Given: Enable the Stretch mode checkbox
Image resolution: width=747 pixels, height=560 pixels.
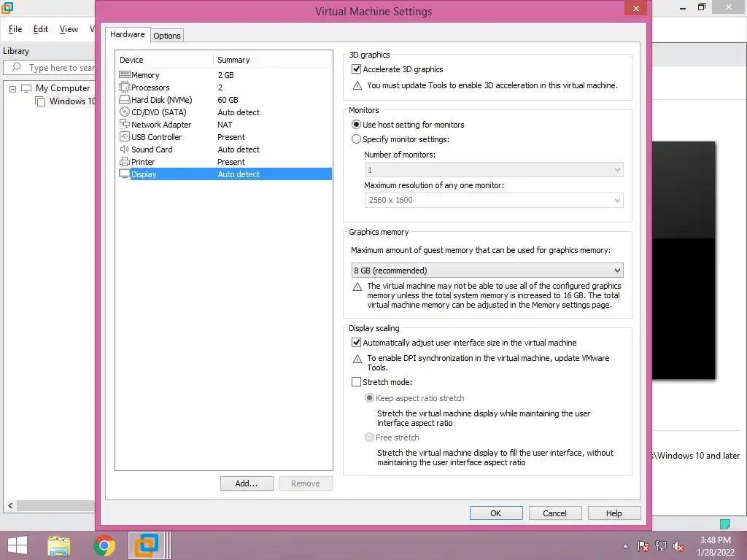Looking at the screenshot, I should click(x=356, y=382).
